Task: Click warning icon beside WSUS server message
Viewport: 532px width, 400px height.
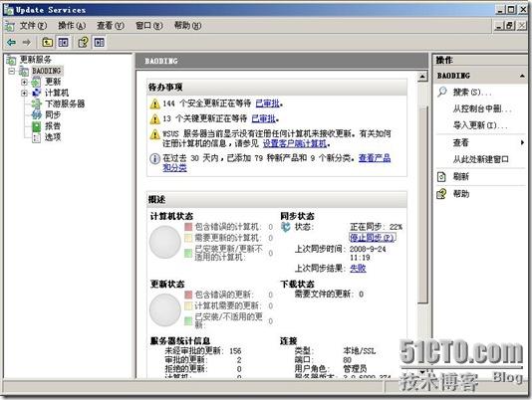Action: pos(154,134)
